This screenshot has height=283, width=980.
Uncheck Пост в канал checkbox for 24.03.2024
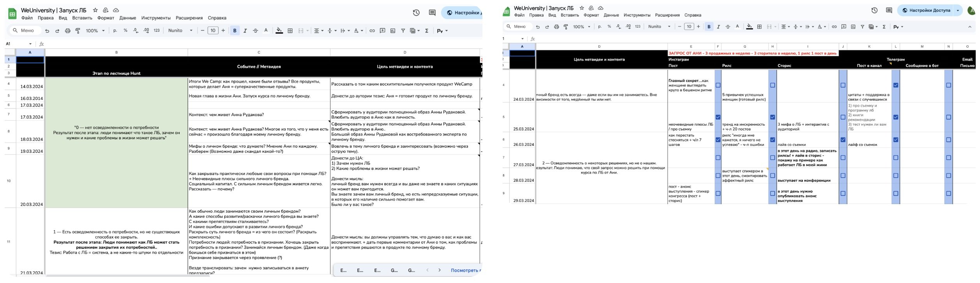pyautogui.click(x=896, y=85)
